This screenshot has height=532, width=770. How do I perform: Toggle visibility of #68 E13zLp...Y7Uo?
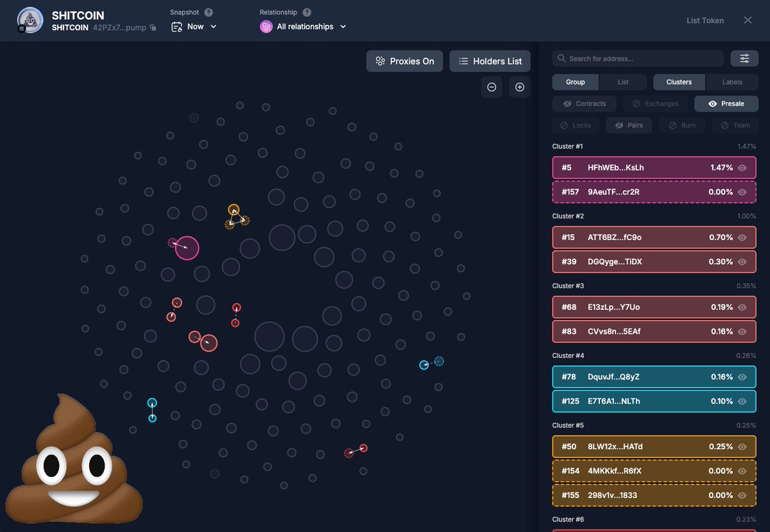click(x=742, y=307)
